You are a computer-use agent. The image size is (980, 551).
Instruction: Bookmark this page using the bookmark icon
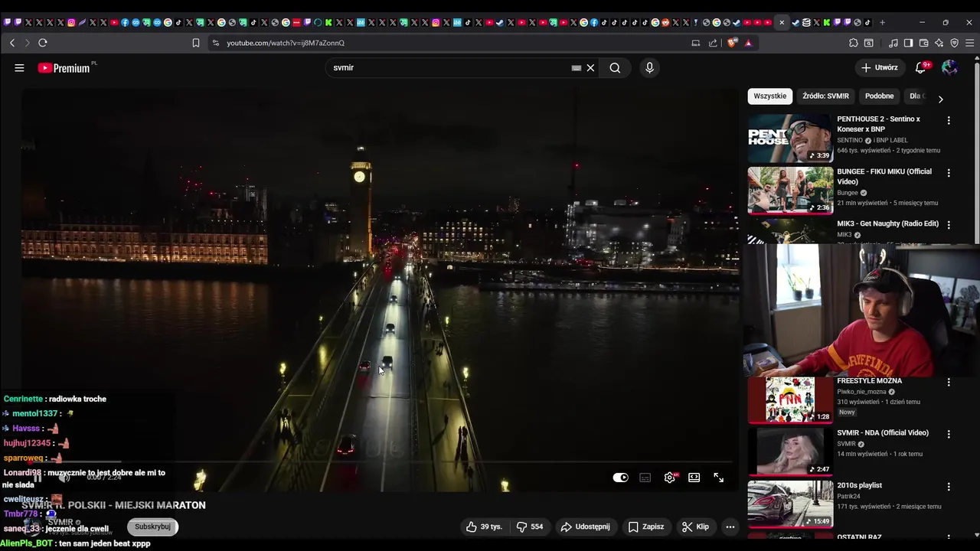point(196,43)
